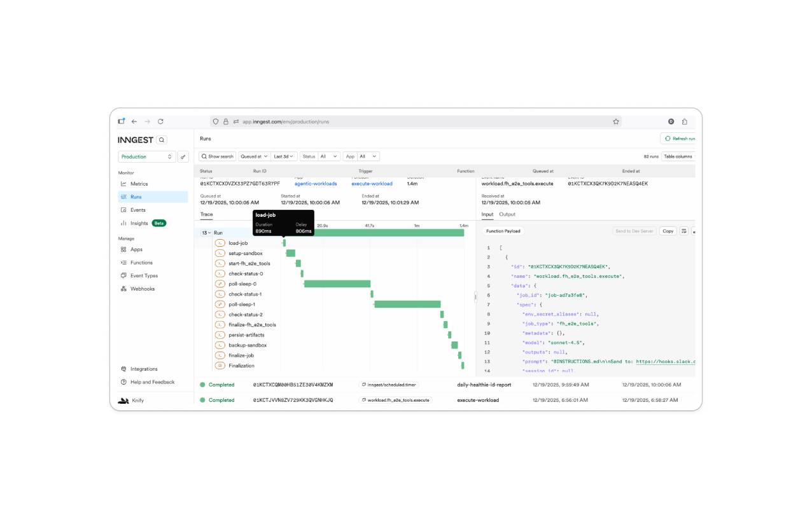This screenshot has height=522, width=812.
Task: Copy the function payload with the Copy button
Action: tap(668, 231)
